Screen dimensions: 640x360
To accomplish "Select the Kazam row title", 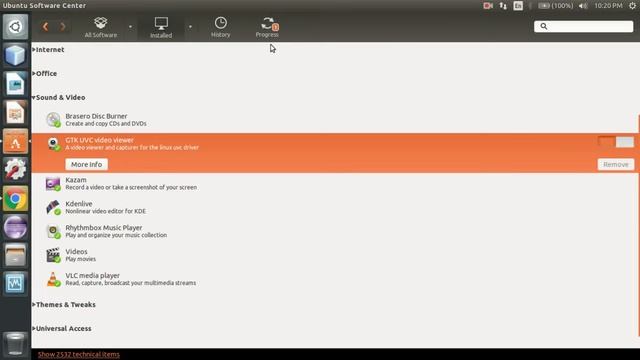I will [76, 180].
